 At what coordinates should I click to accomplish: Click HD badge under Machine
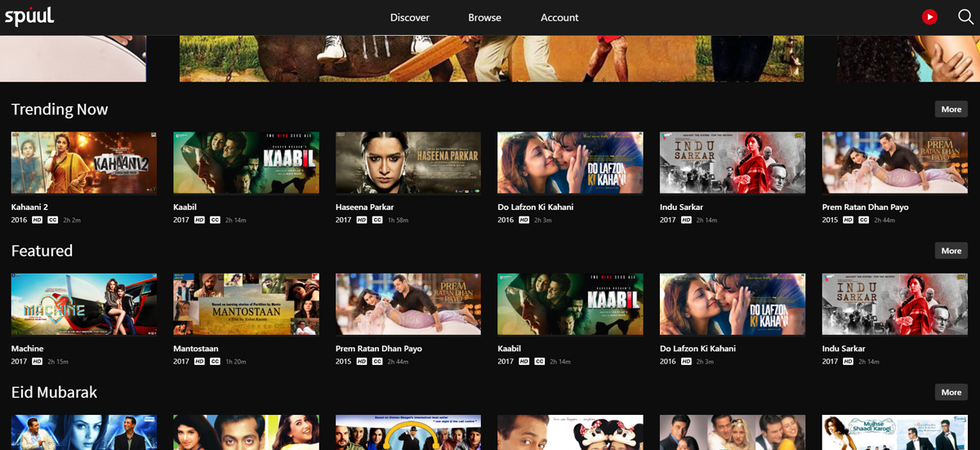pos(38,362)
